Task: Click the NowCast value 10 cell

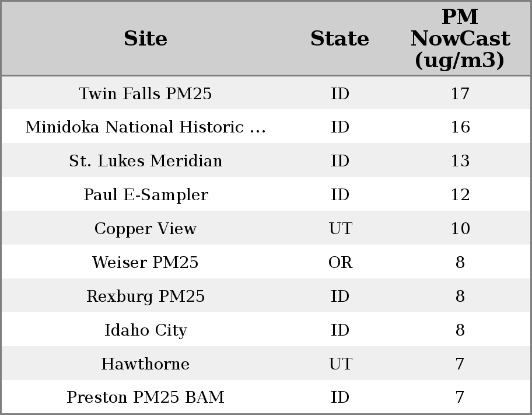Action: coord(460,229)
